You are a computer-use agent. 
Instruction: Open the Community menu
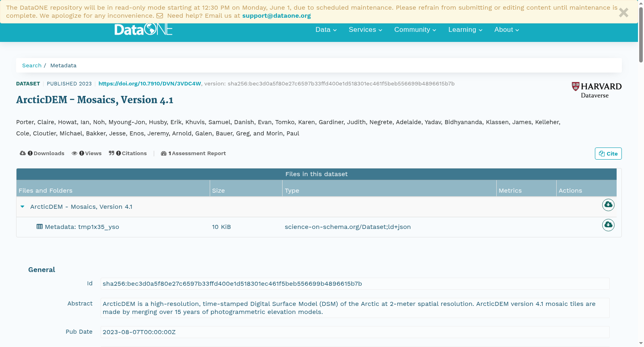click(415, 30)
